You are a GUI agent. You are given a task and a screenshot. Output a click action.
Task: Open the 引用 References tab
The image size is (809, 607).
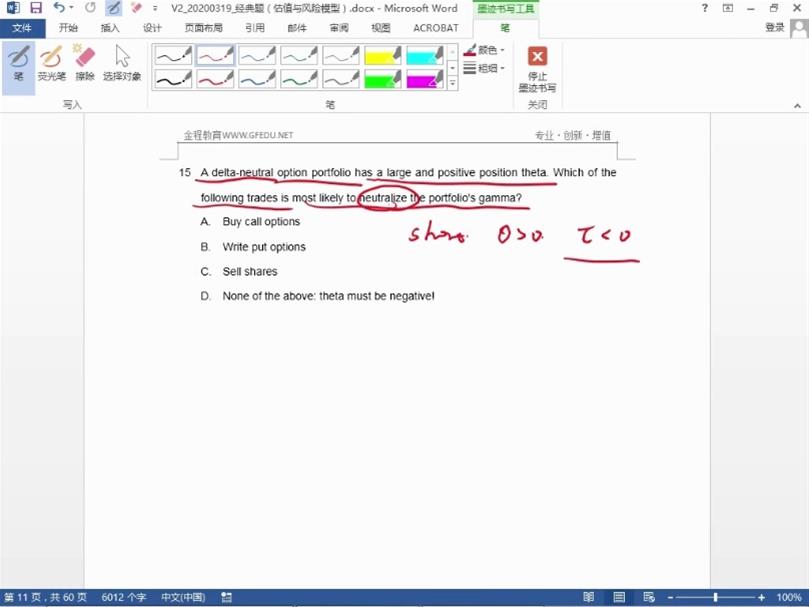coord(255,28)
